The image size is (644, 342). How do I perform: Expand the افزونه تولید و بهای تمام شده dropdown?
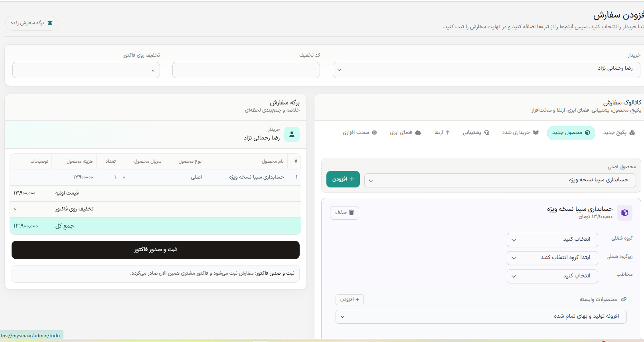[481, 316]
